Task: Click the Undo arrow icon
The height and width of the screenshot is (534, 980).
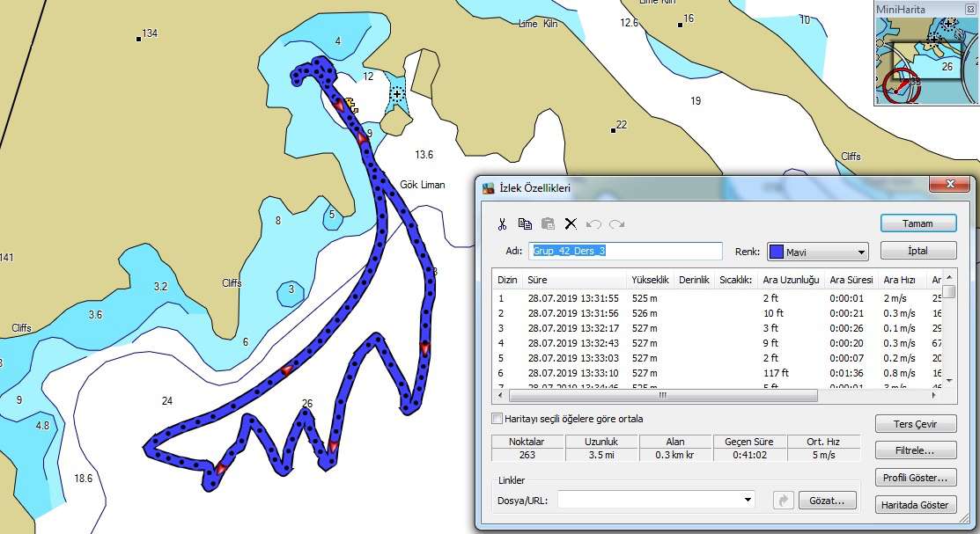Action: (593, 223)
